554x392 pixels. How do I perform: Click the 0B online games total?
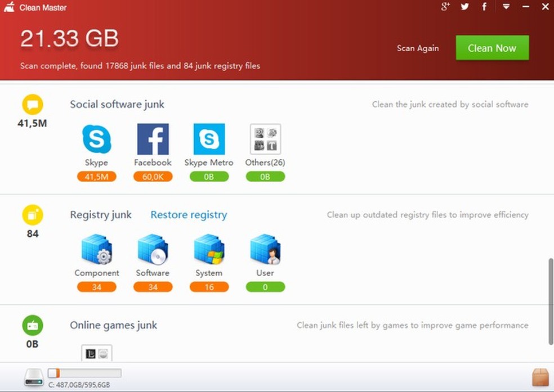(x=32, y=344)
